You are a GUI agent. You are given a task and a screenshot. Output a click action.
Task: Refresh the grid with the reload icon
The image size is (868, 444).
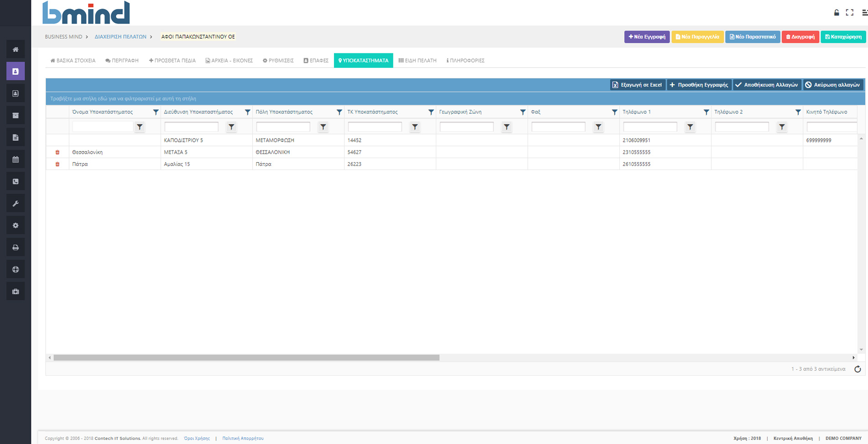click(858, 369)
